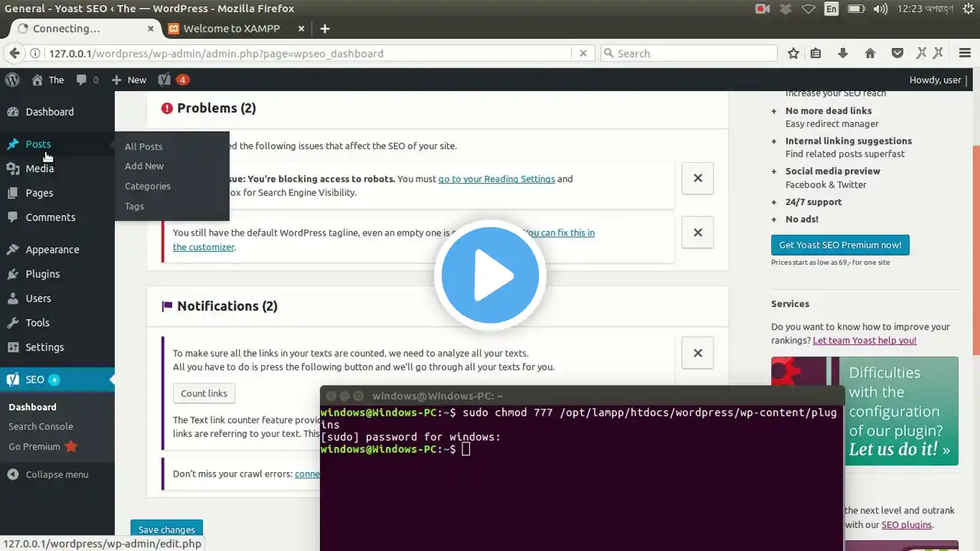
Task: Open the SEO plugins link
Action: [906, 524]
